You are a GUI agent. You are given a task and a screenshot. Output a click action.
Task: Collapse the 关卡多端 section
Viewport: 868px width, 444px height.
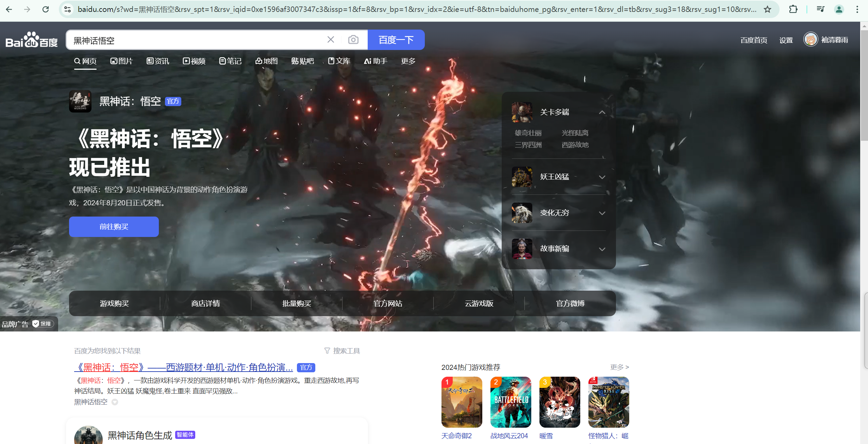click(x=602, y=112)
